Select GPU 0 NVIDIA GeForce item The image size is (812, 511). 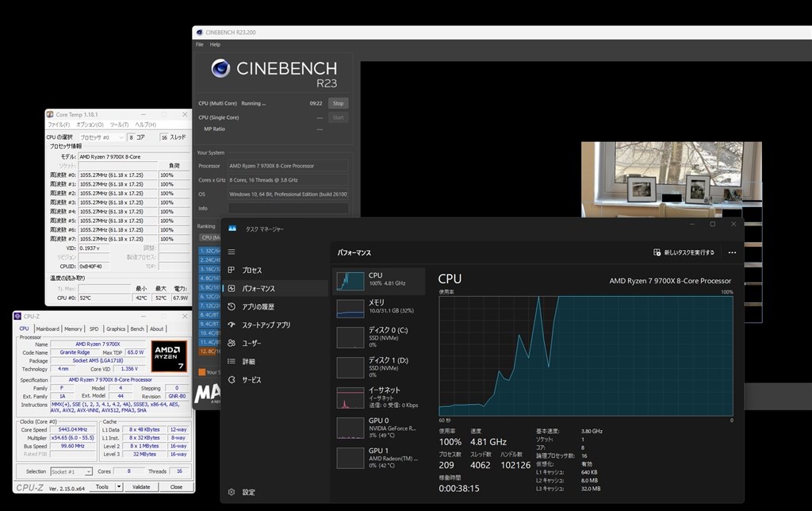click(378, 428)
